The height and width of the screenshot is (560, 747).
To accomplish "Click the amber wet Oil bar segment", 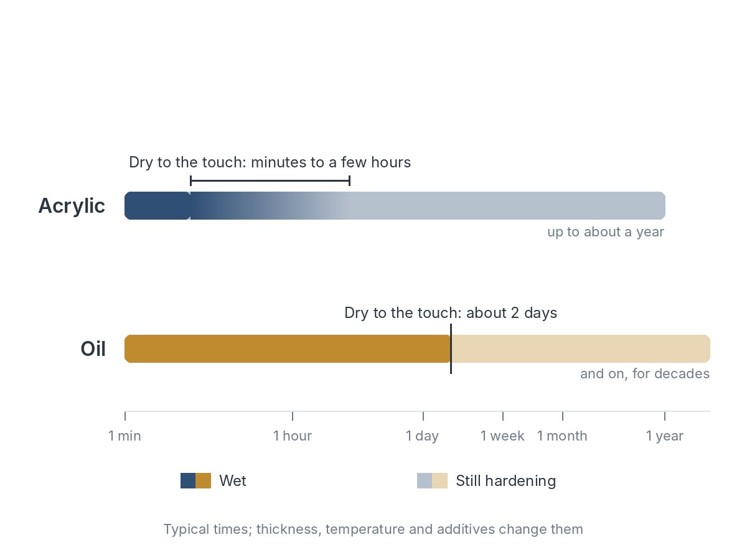I will (288, 349).
